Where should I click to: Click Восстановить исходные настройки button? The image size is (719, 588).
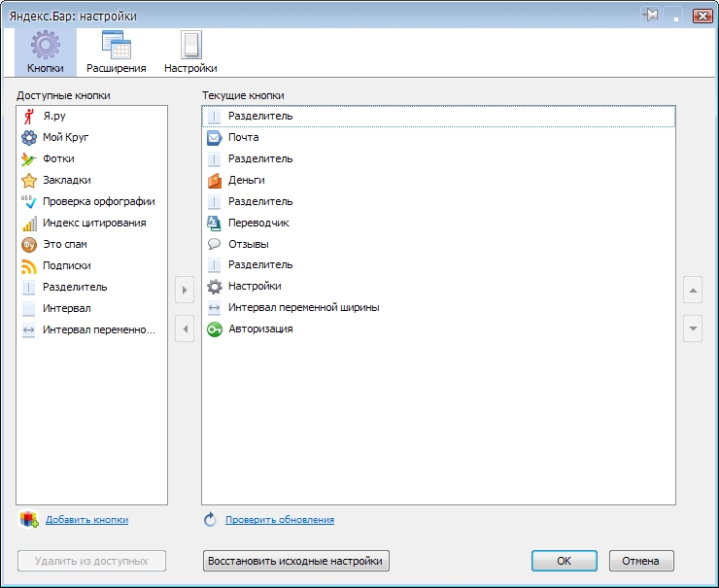coord(295,561)
